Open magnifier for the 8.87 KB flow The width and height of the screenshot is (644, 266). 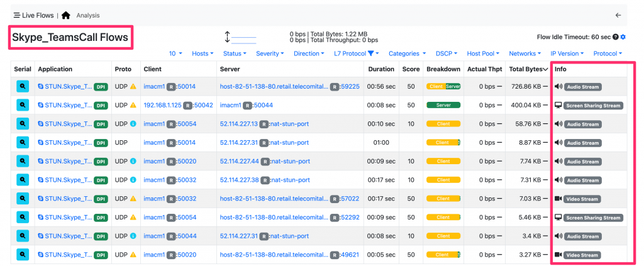tap(23, 143)
